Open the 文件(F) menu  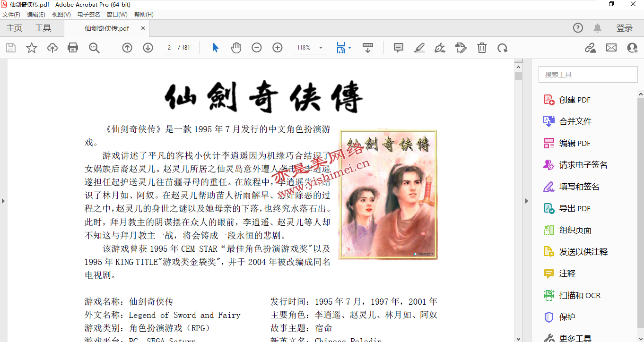click(x=11, y=15)
